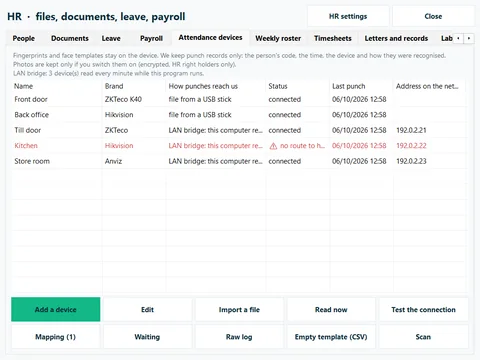
Task: Download the Empty template (CSV)
Action: (331, 337)
